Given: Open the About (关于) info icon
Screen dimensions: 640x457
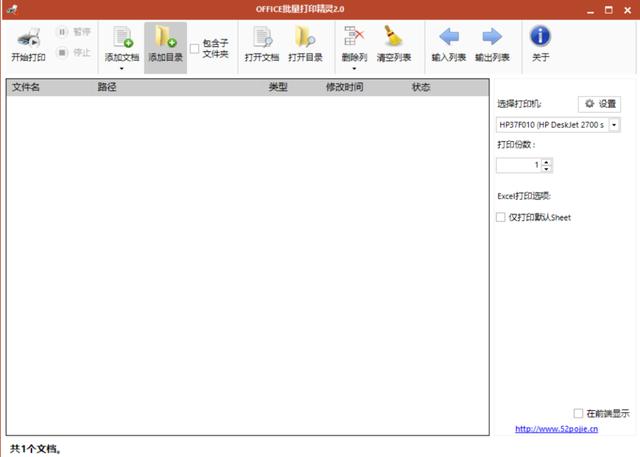Looking at the screenshot, I should click(x=540, y=36).
